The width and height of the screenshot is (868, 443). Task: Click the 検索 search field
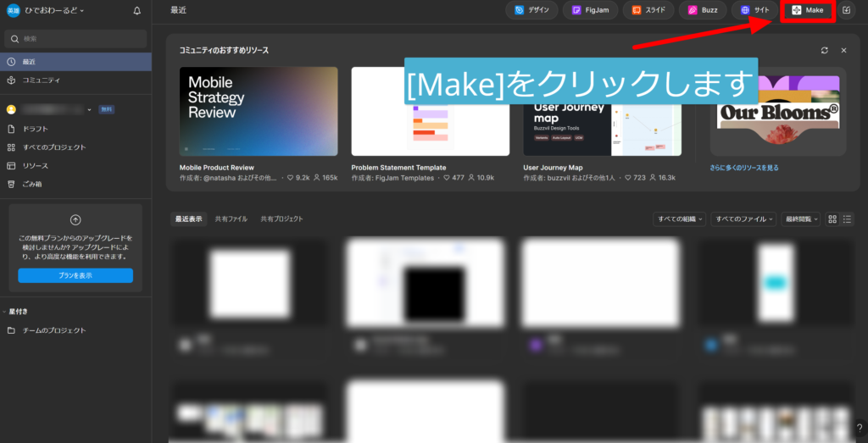(x=75, y=39)
